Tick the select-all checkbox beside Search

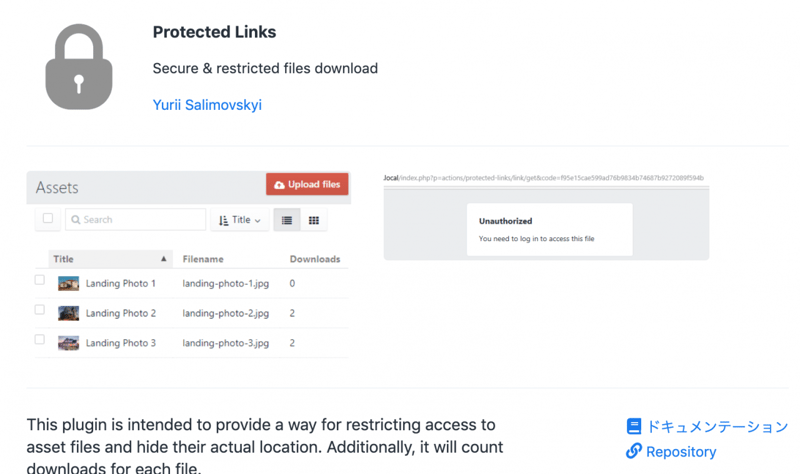(47, 218)
